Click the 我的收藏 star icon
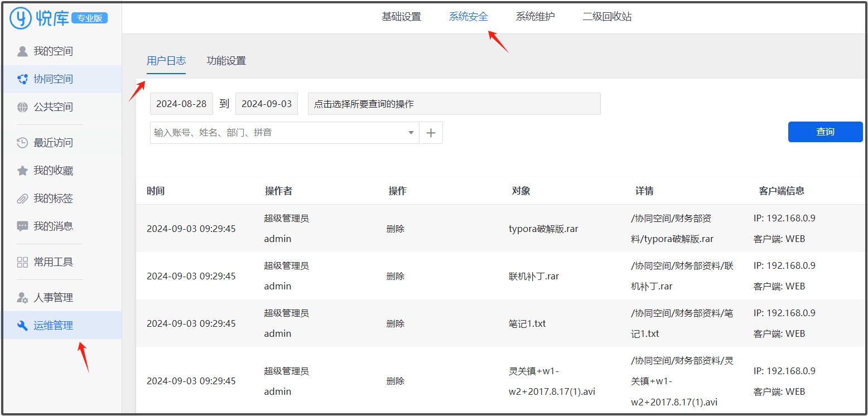The width and height of the screenshot is (868, 416). click(22, 171)
